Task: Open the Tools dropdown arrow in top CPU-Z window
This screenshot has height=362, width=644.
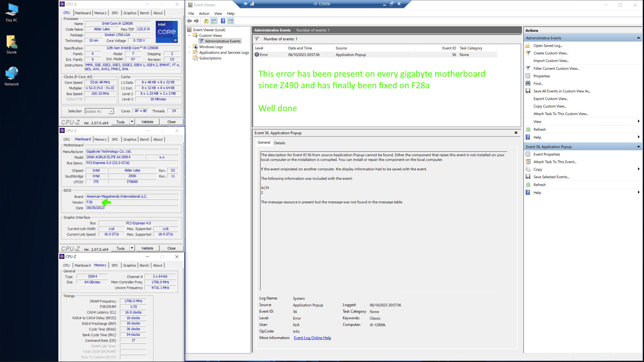Action: (132, 122)
